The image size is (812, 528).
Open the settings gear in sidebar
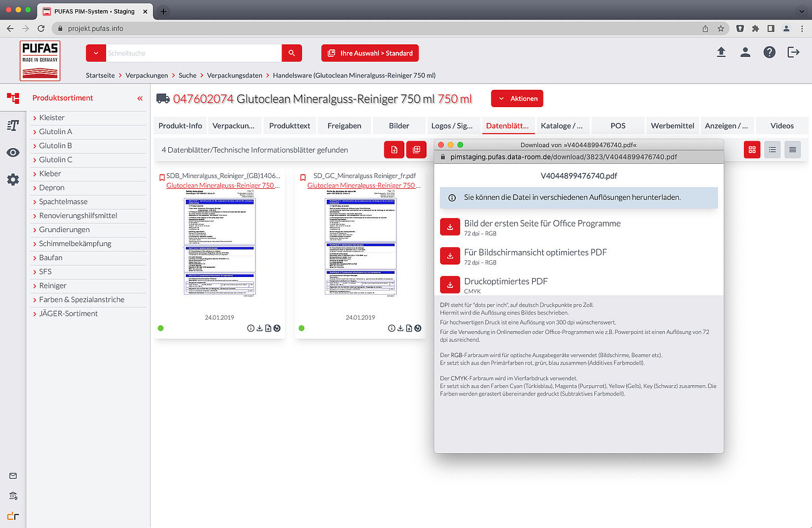click(13, 180)
